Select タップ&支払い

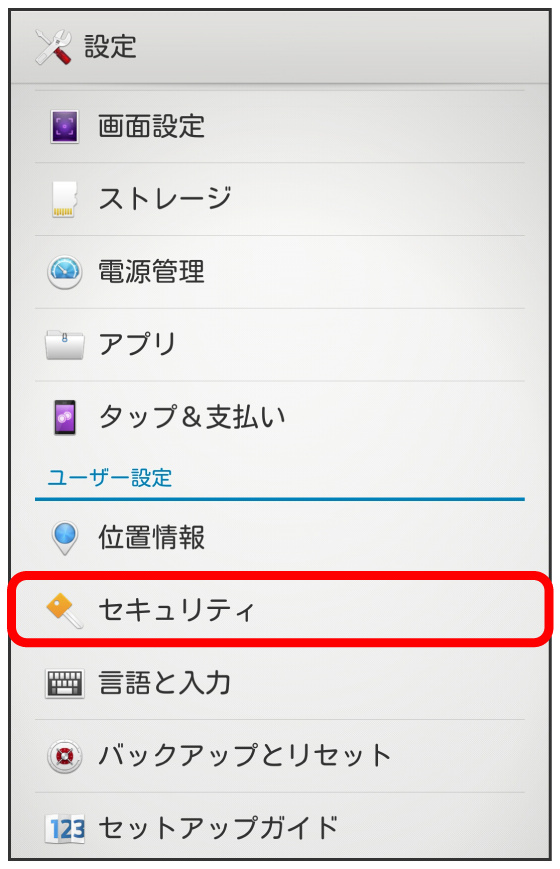click(279, 417)
